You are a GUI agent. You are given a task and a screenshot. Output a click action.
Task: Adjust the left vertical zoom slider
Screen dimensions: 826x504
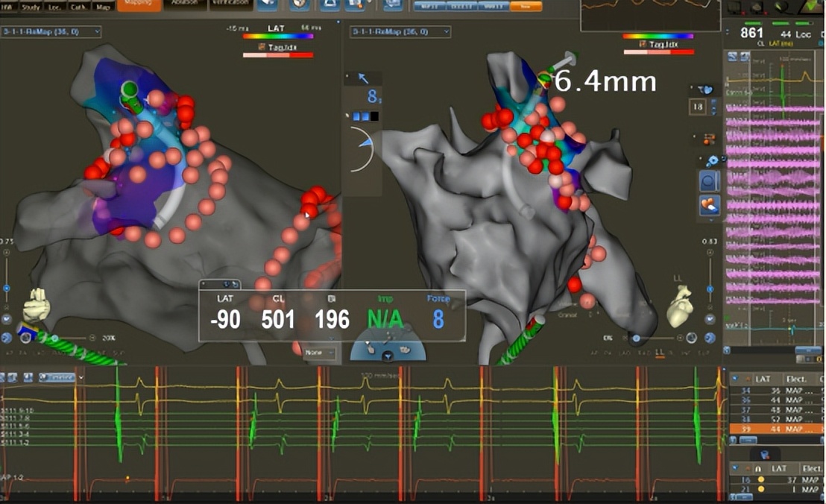[x=7, y=287]
